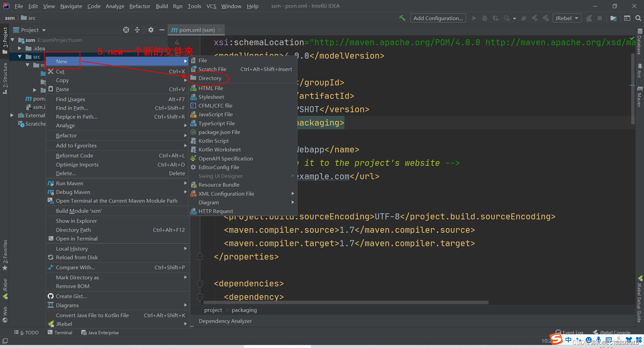The image size is (644, 348).
Task: Open Java Enterprise tool window
Action: (100, 333)
